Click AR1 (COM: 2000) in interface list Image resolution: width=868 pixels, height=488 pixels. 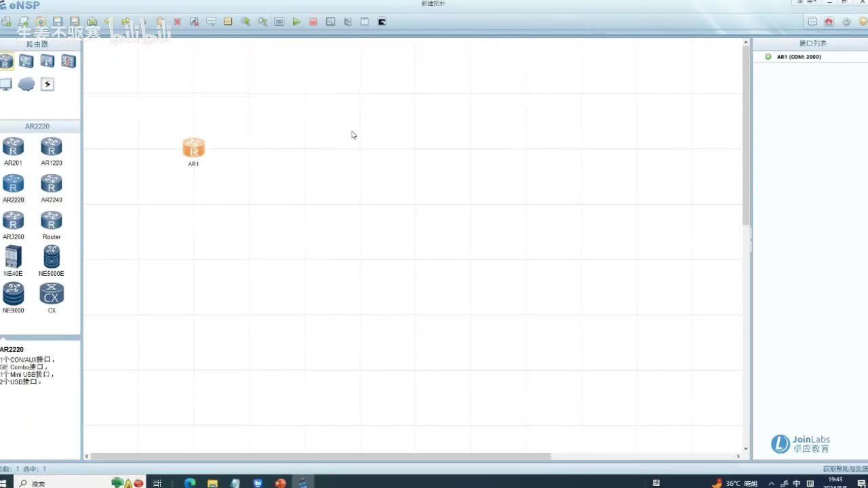(799, 57)
